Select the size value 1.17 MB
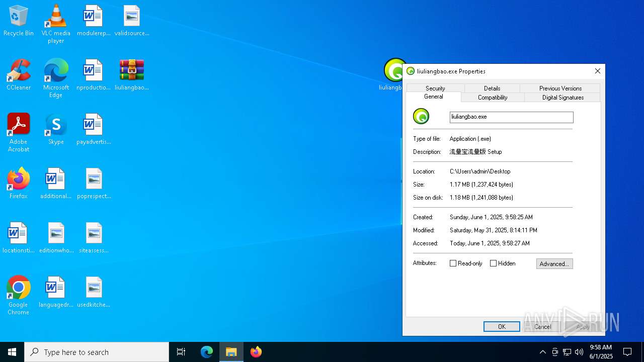This screenshot has height=362, width=644. point(481,185)
